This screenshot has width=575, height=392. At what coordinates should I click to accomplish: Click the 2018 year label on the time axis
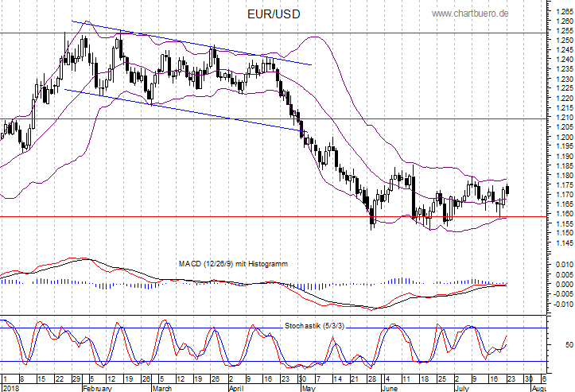10,387
